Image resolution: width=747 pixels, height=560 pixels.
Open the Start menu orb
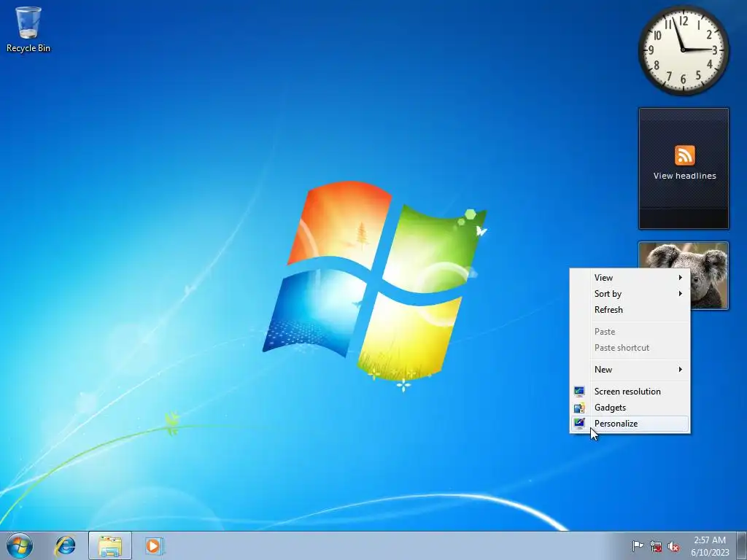[20, 545]
